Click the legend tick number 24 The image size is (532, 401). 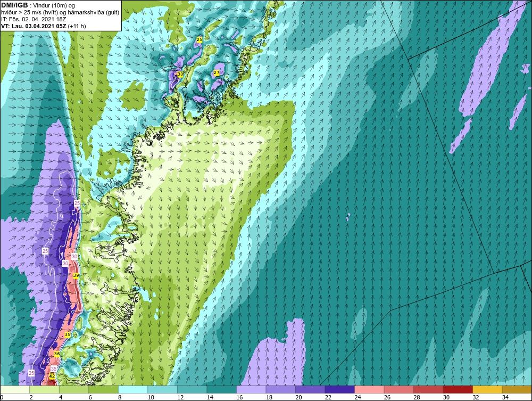[358, 397]
